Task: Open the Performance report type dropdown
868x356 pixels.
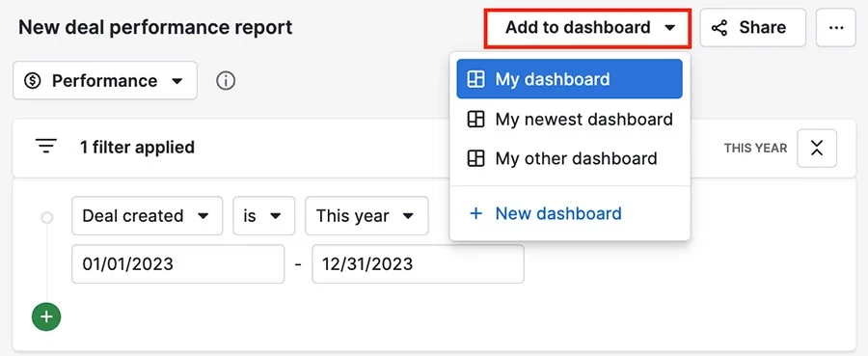Action: point(105,81)
